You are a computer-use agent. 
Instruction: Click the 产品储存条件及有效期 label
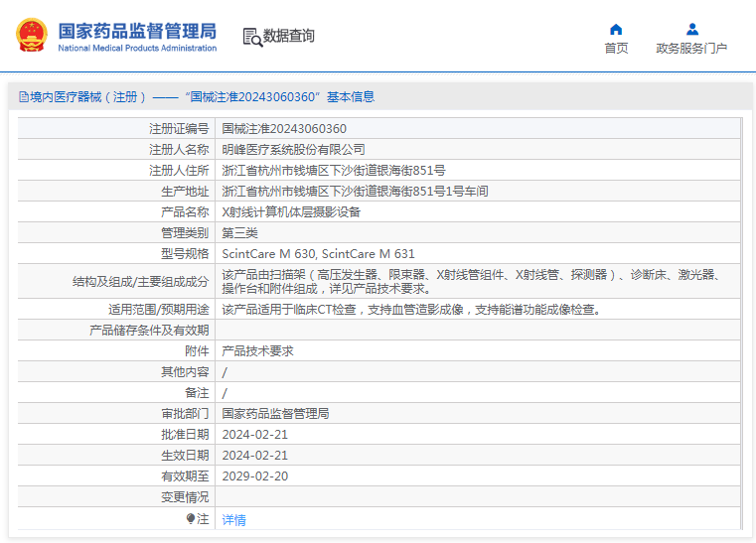coord(149,330)
